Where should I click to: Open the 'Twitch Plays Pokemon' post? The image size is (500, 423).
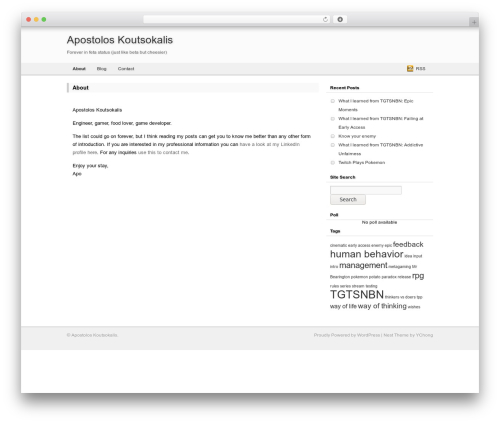point(362,162)
